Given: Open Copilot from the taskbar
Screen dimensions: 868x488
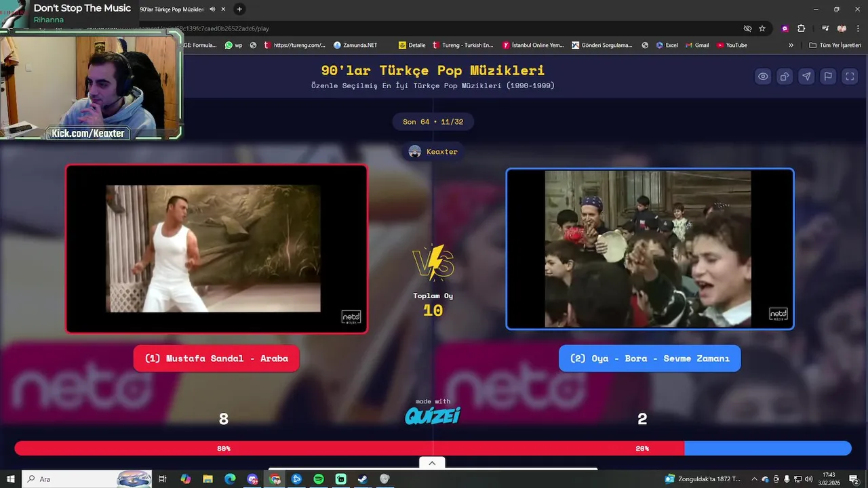Looking at the screenshot, I should pyautogui.click(x=186, y=479).
